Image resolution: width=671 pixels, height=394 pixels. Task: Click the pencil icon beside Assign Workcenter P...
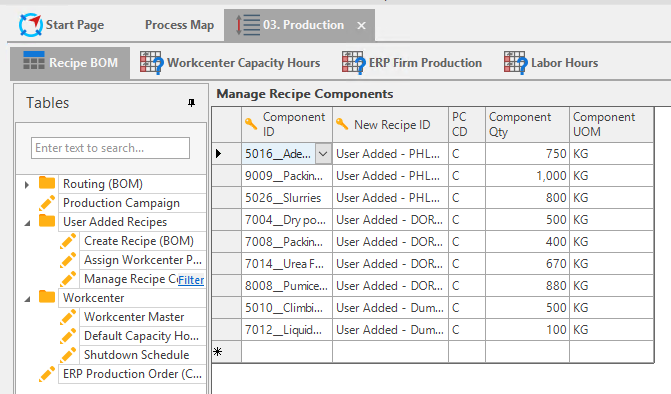(68, 259)
